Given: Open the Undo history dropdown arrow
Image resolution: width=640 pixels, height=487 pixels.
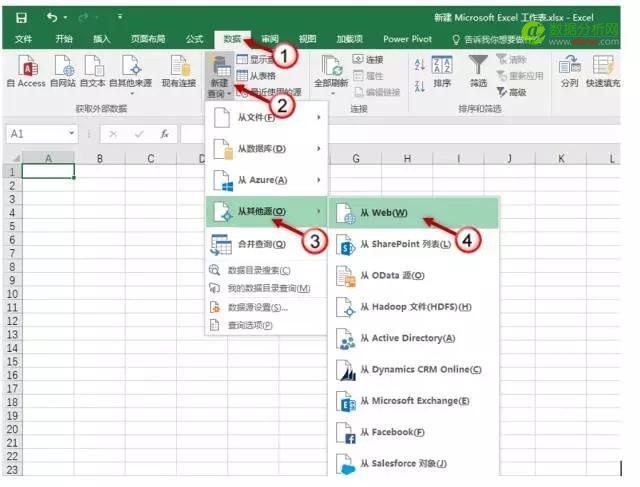Looking at the screenshot, I should tap(66, 18).
